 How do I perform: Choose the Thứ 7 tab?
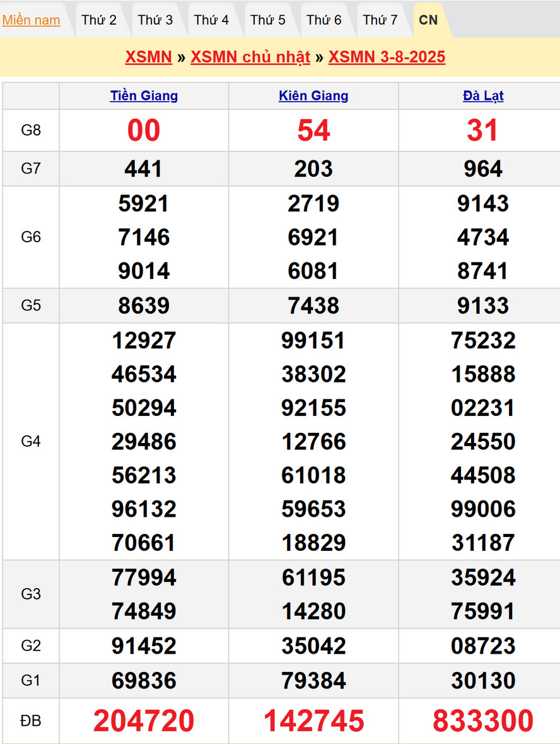[x=380, y=20]
